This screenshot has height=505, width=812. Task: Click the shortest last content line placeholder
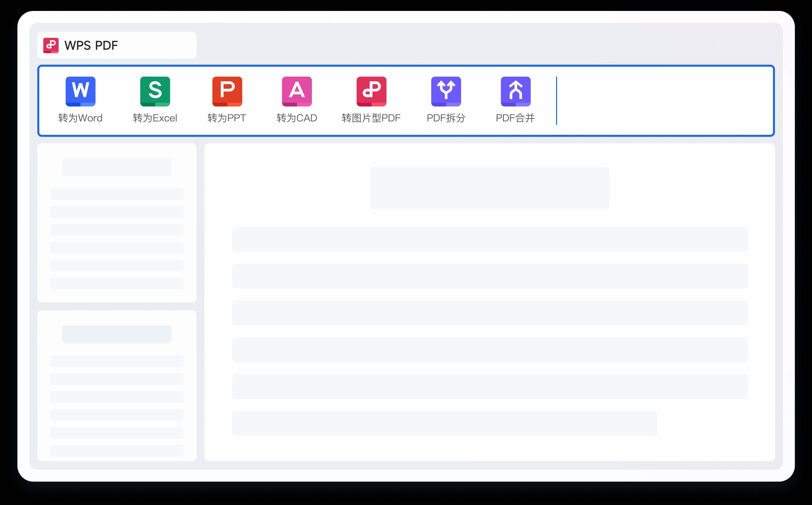[x=444, y=423]
